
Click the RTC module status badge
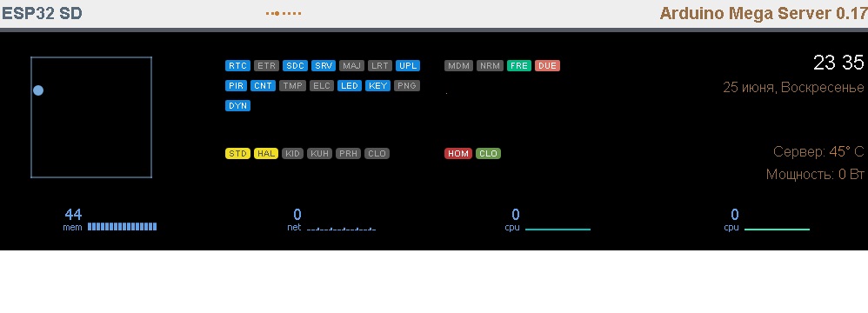237,66
